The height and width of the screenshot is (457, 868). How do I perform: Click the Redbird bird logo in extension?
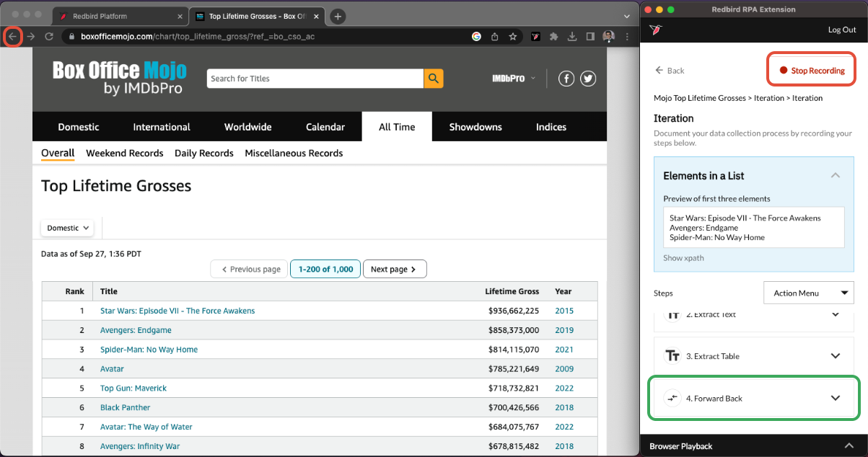tap(656, 30)
